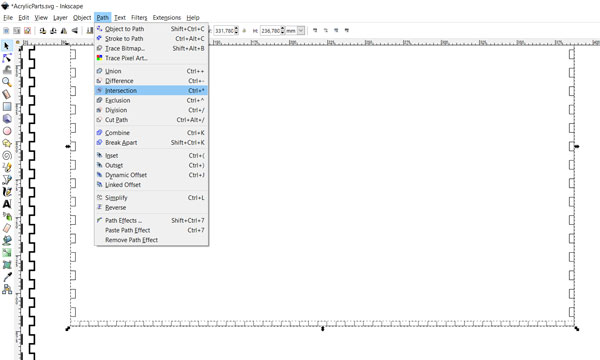Open the Edit menu

tap(24, 18)
